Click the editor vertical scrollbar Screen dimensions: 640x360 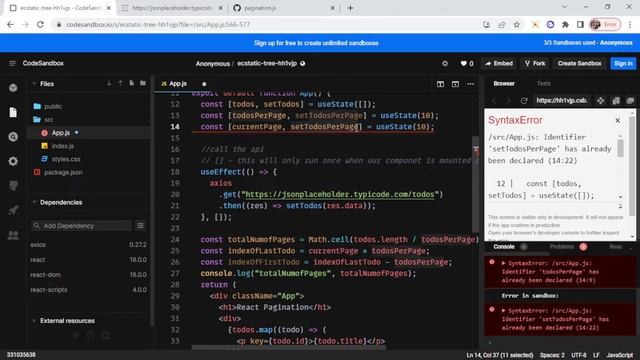pos(476,184)
